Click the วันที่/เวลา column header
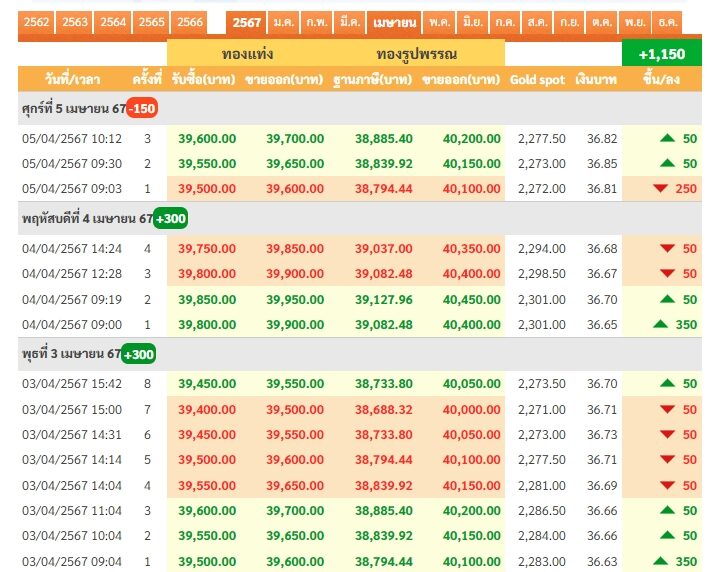 (72, 79)
